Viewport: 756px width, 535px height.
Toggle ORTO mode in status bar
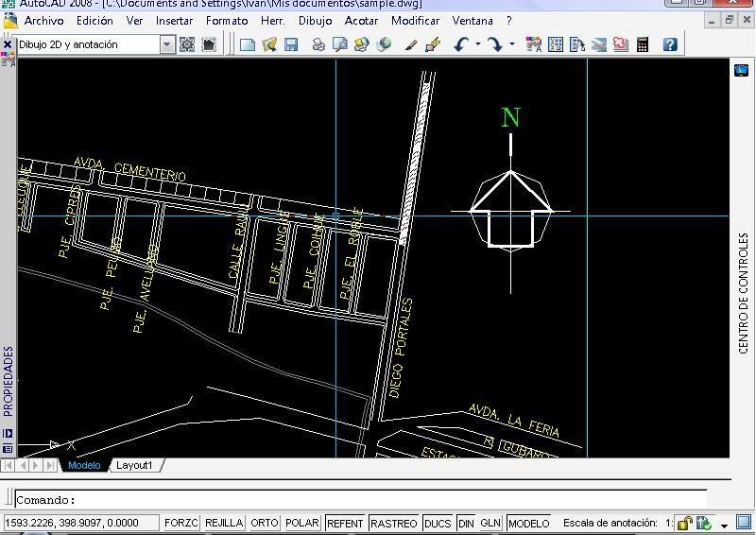(x=265, y=523)
